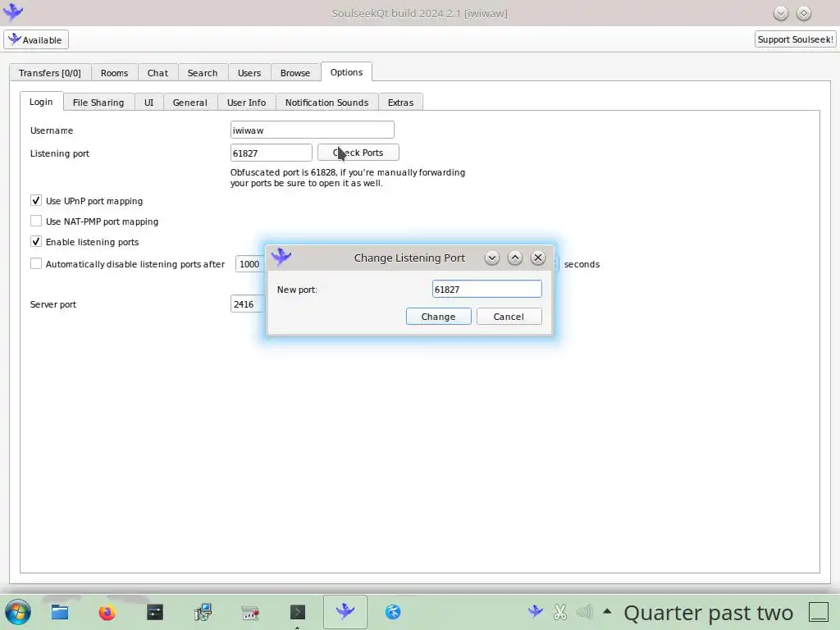Go to the Chat tab
This screenshot has height=630, width=840.
tap(157, 73)
